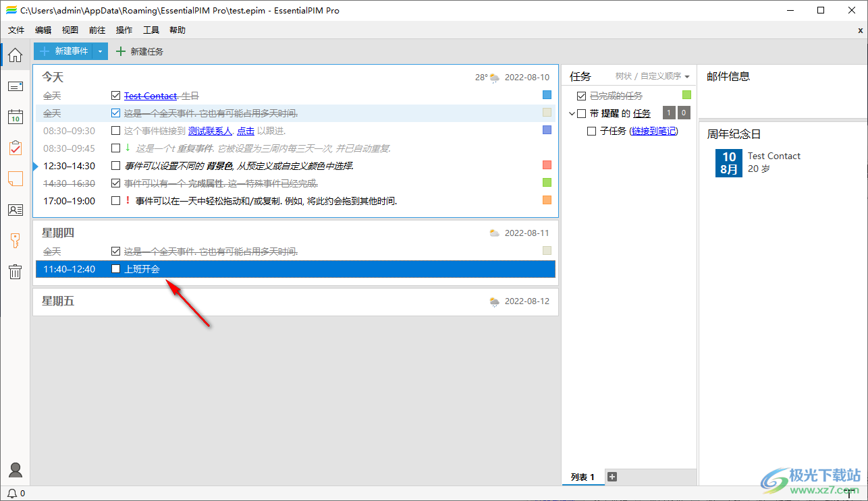Toggle Test Contact birthday event checkbox
The width and height of the screenshot is (868, 501).
point(116,96)
